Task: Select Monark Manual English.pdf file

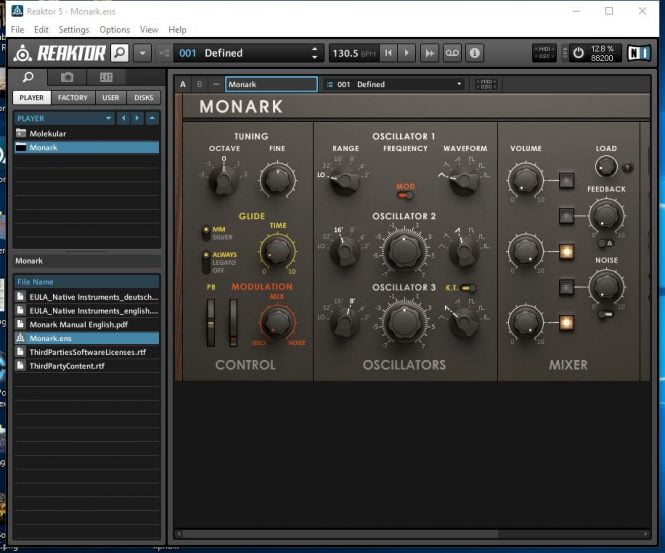Action: click(87, 325)
